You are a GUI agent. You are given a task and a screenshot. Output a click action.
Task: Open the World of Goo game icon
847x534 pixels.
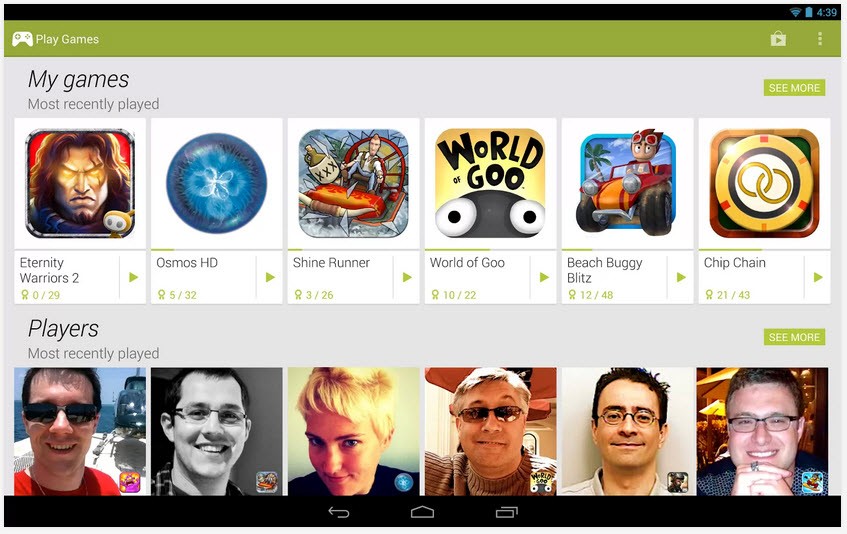tap(490, 183)
